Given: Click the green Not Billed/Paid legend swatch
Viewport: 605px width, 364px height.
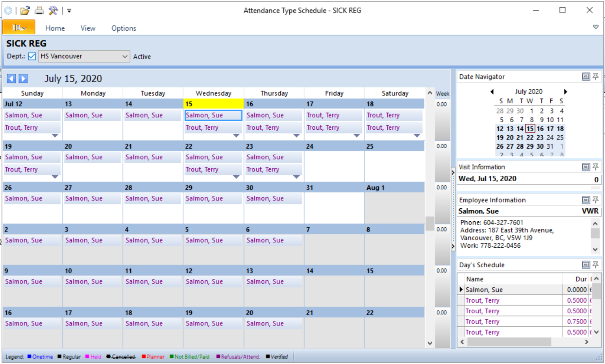Looking at the screenshot, I should (172, 357).
